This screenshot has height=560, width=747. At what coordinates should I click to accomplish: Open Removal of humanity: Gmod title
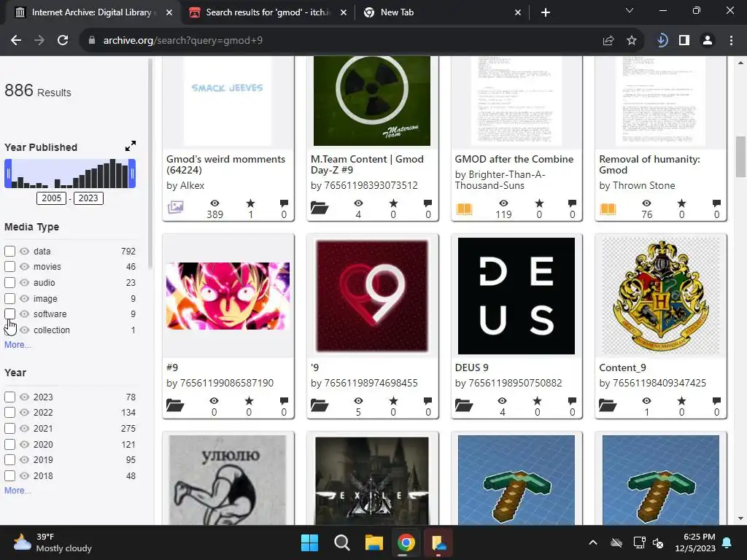pyautogui.click(x=649, y=165)
